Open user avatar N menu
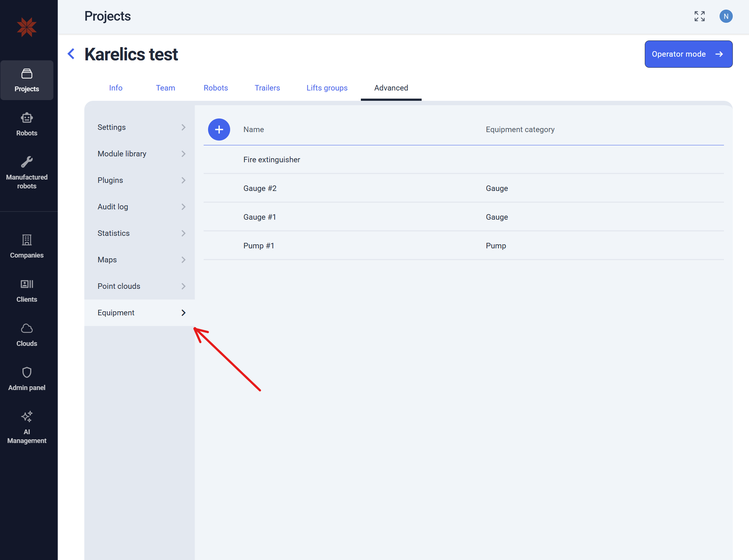The height and width of the screenshot is (560, 749). [726, 16]
